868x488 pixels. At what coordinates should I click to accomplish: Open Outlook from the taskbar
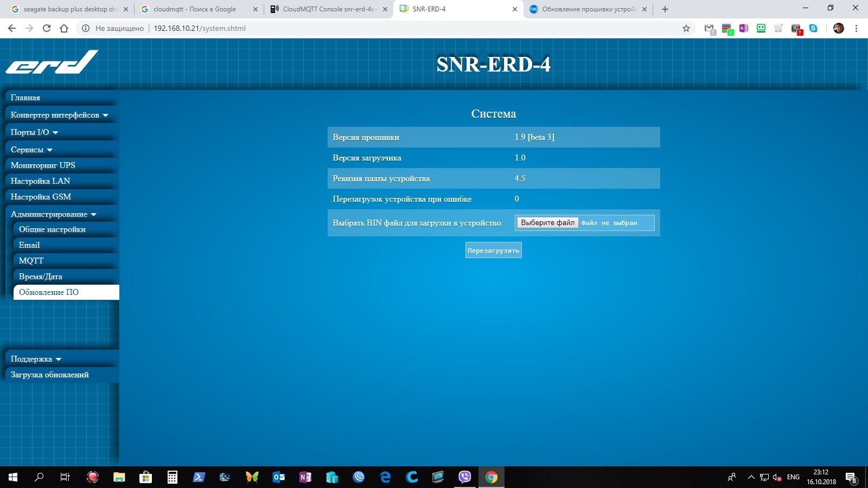[x=279, y=477]
